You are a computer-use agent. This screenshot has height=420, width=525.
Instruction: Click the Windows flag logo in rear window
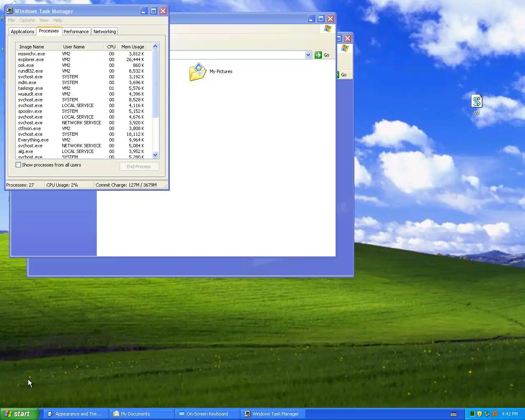(345, 48)
